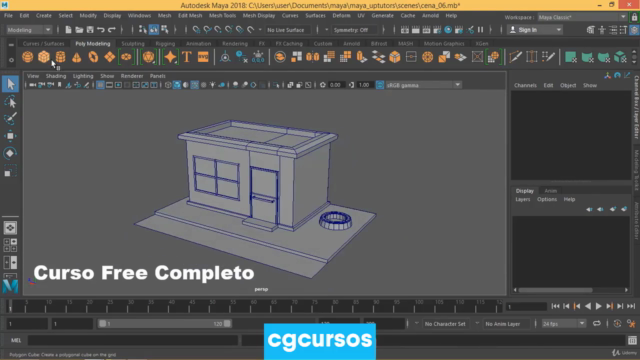Go to end of playback range
Screen dimensions: 640x360
click(631, 306)
